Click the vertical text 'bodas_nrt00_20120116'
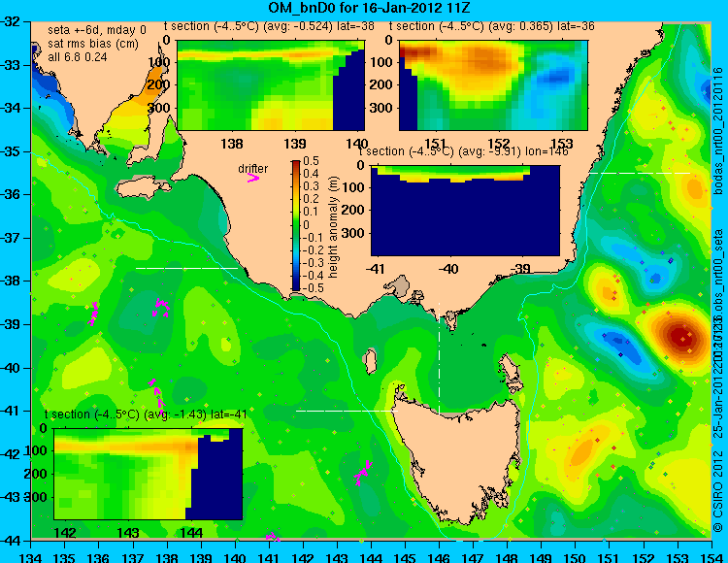This screenshot has height=563, width=728. [x=718, y=131]
